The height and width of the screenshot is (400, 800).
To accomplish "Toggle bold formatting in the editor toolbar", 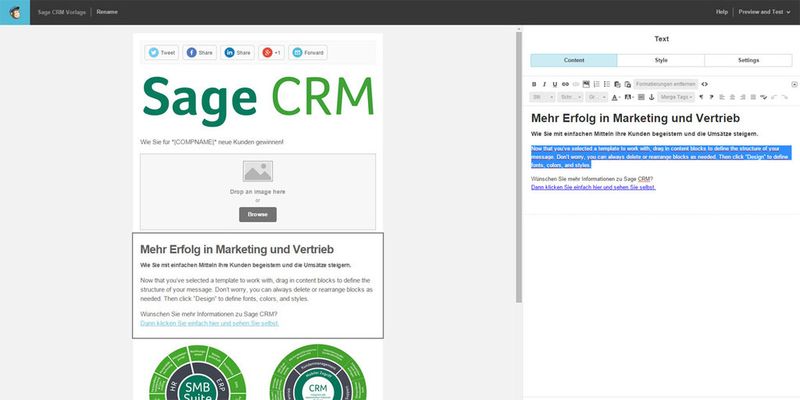I will point(534,84).
